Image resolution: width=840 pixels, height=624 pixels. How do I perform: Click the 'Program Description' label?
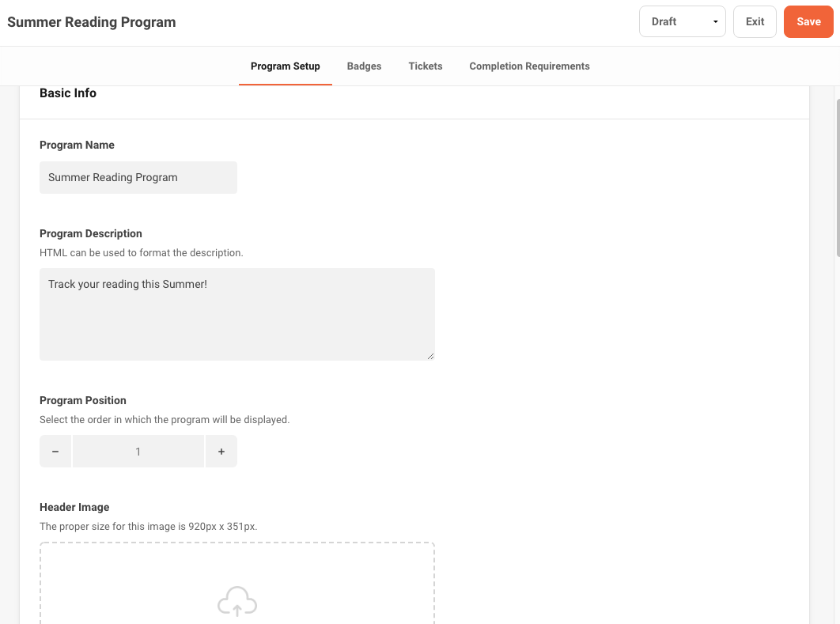coord(91,233)
